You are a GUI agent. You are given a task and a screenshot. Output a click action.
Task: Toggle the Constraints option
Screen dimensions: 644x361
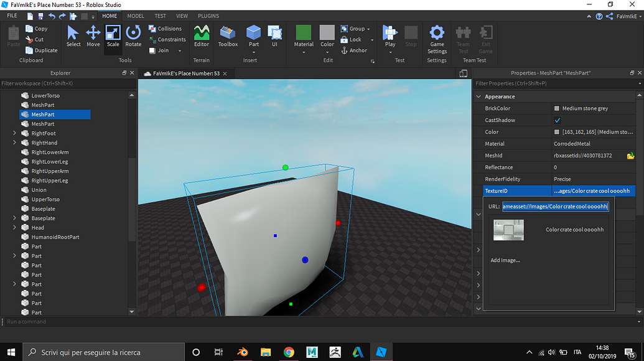tap(167, 39)
